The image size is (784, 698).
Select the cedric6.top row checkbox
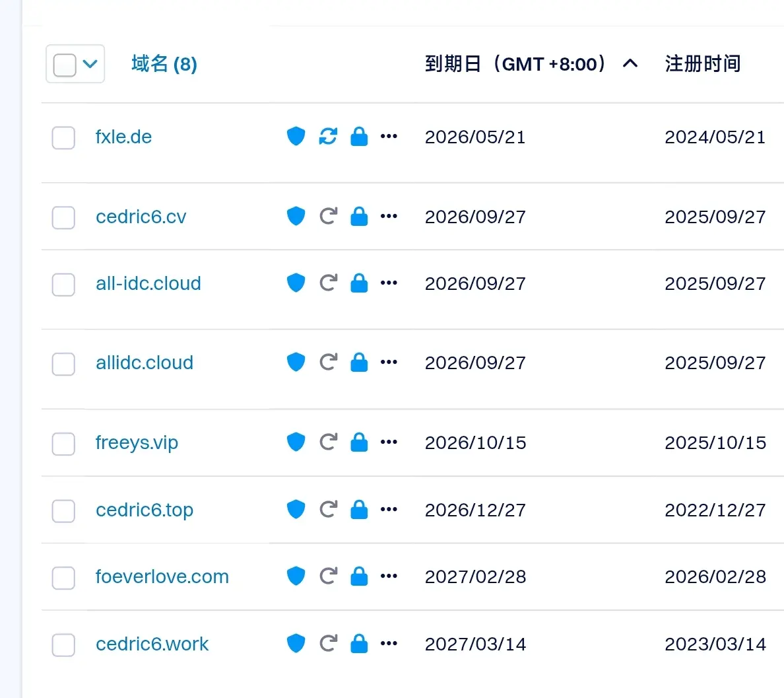click(63, 511)
